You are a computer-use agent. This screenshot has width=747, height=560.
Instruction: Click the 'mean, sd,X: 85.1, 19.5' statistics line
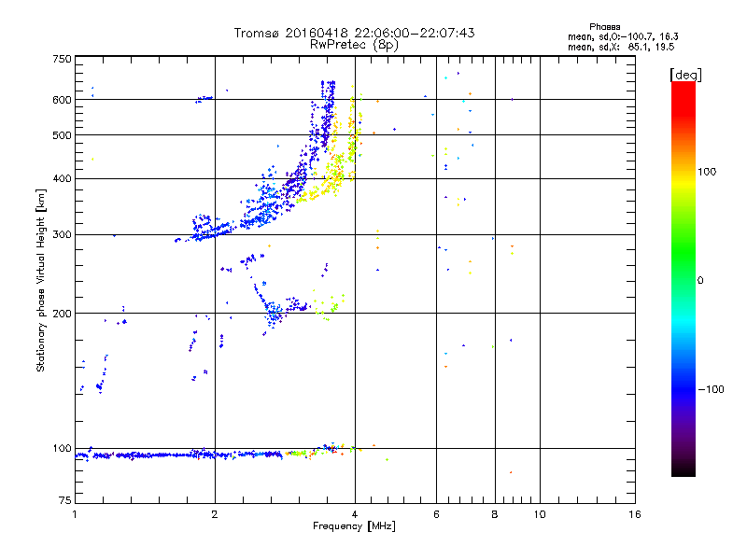click(x=621, y=47)
